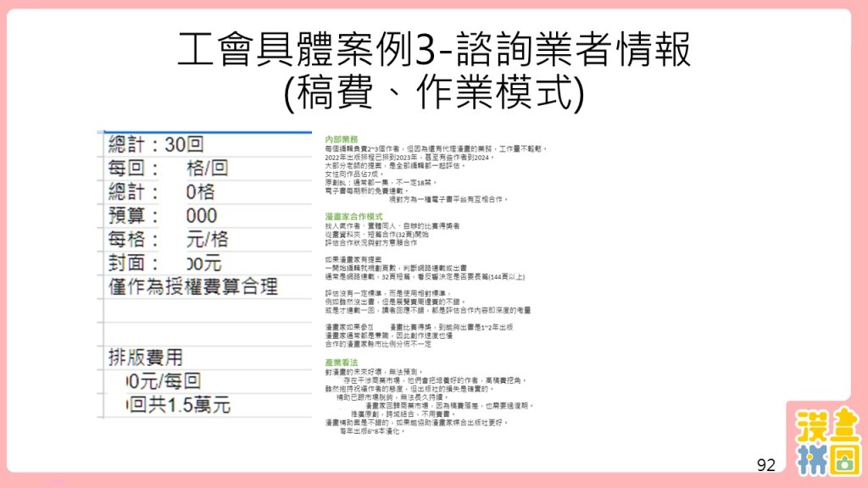Click the 排版費用 cell
The width and height of the screenshot is (868, 488).
(144, 357)
